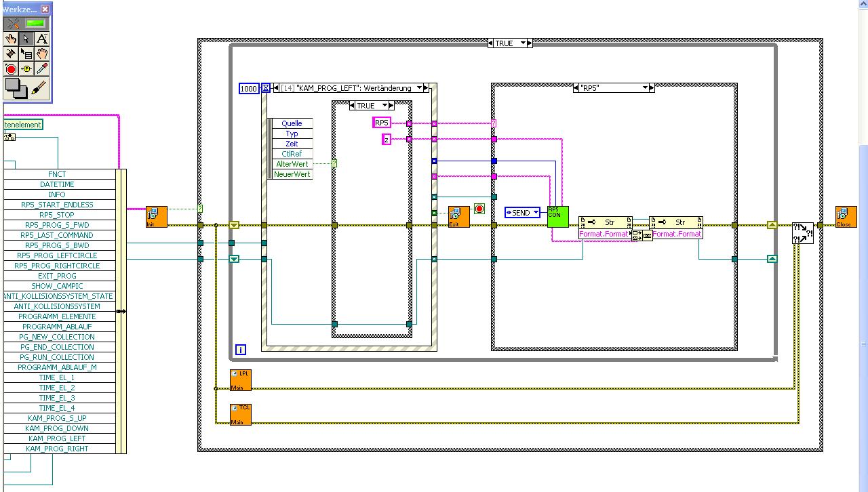868x492 pixels.
Task: Click the EXIT_PROG cluster element
Action: click(57, 276)
